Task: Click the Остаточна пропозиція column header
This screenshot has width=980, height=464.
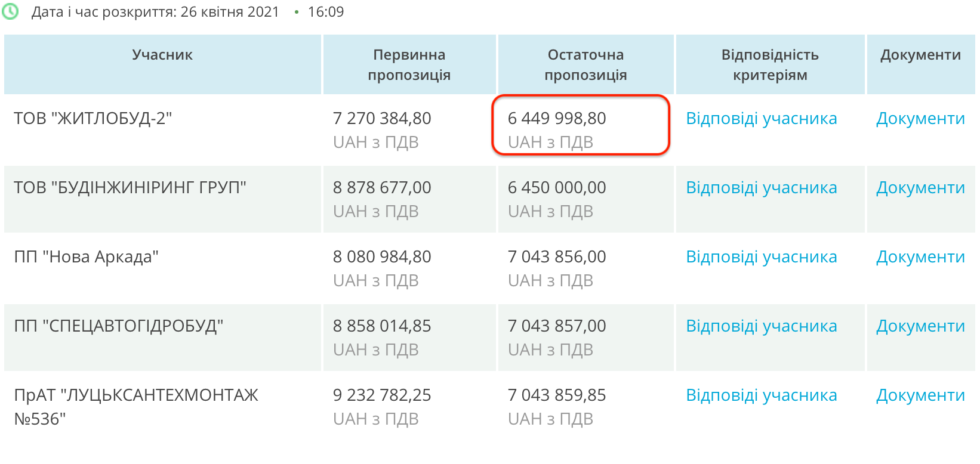Action: [x=585, y=64]
